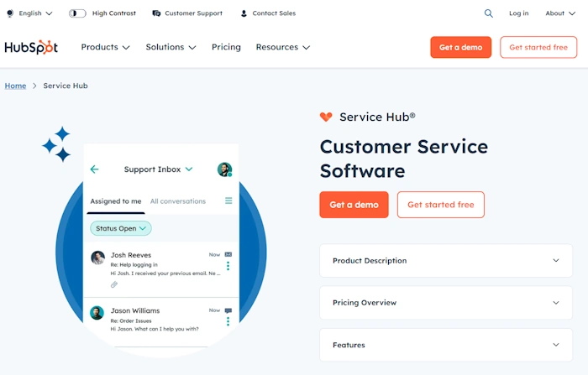
Task: Select the Assigned to me tab
Action: coord(116,201)
